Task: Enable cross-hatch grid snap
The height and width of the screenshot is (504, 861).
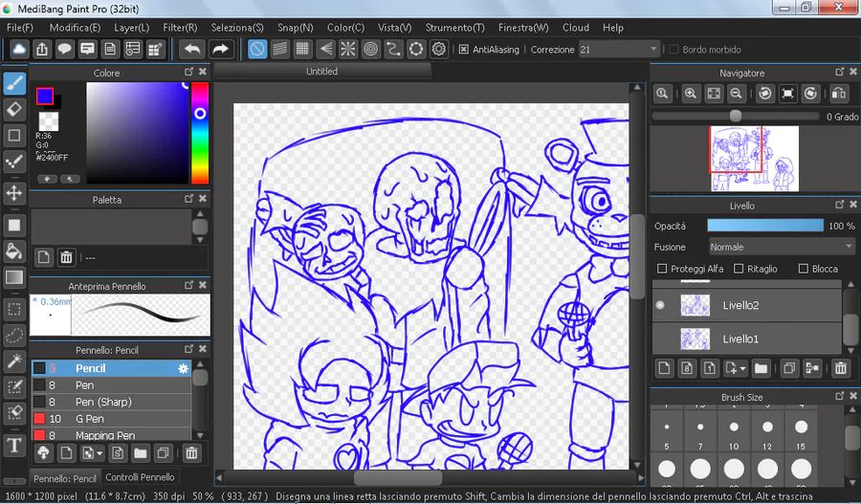Action: (x=302, y=50)
